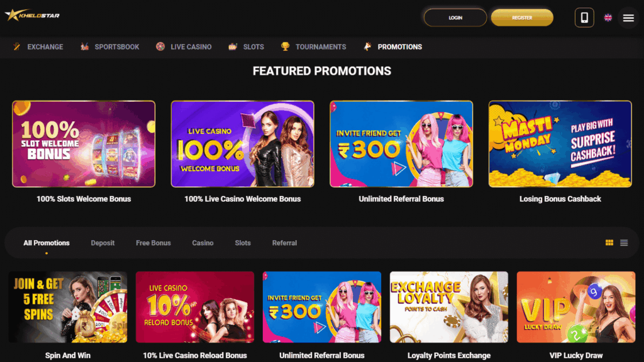Open the UK flag language selector

pyautogui.click(x=608, y=18)
